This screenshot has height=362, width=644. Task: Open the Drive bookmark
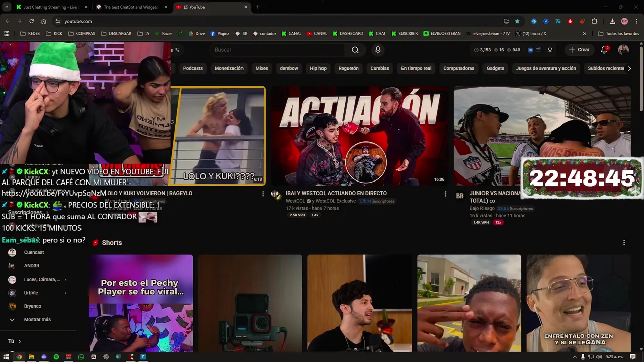[x=196, y=34]
